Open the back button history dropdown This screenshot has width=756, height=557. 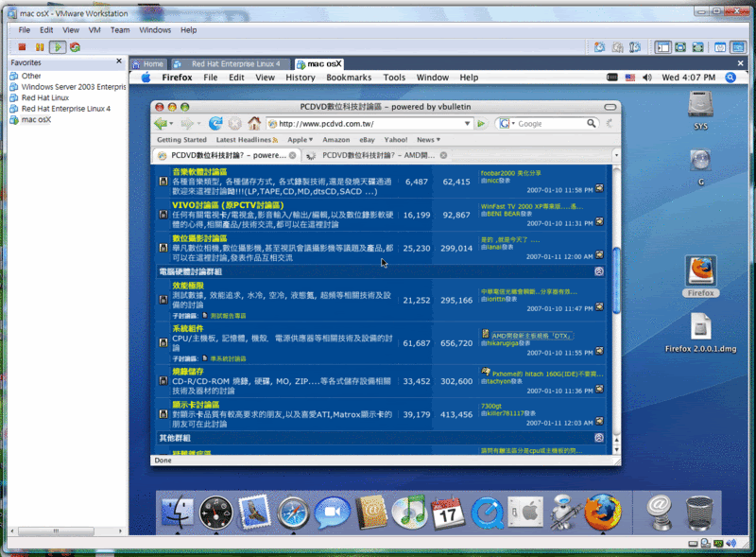(x=171, y=124)
